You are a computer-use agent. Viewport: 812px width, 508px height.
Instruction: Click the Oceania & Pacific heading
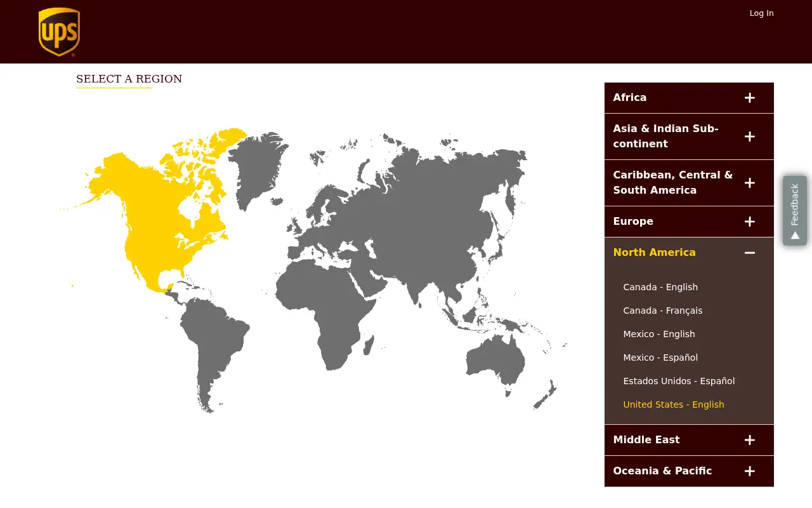[662, 471]
